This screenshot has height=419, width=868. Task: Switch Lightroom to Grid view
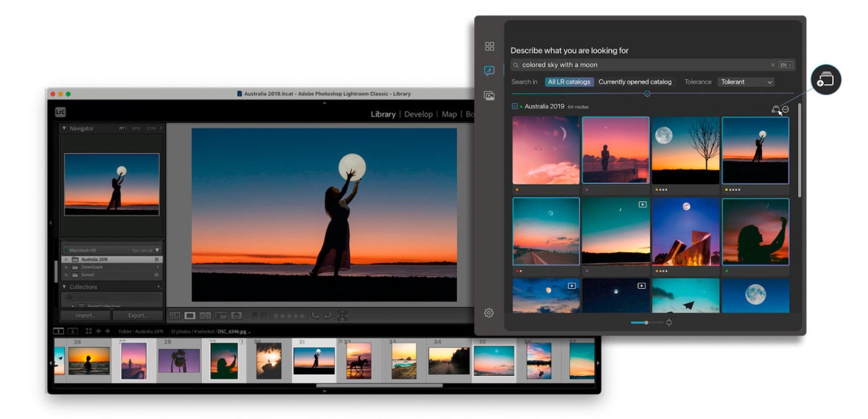175,316
